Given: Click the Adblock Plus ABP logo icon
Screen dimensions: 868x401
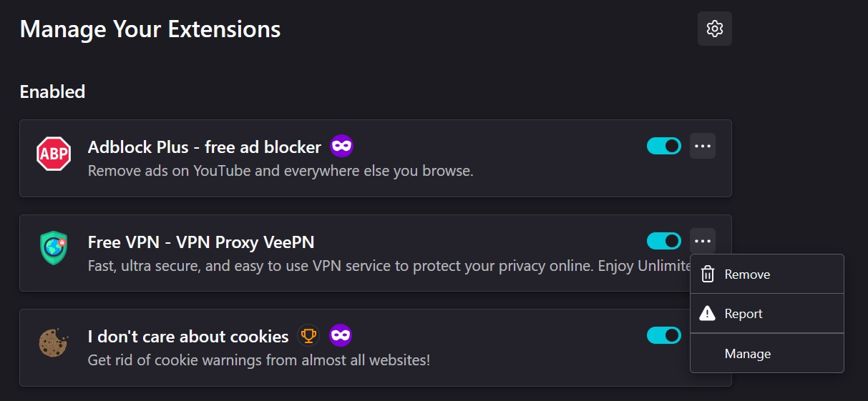Looking at the screenshot, I should (x=54, y=154).
